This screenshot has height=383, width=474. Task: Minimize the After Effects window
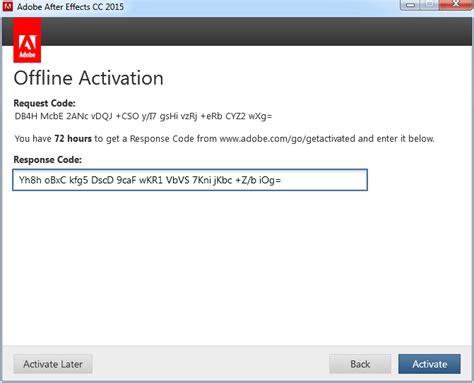410,5
